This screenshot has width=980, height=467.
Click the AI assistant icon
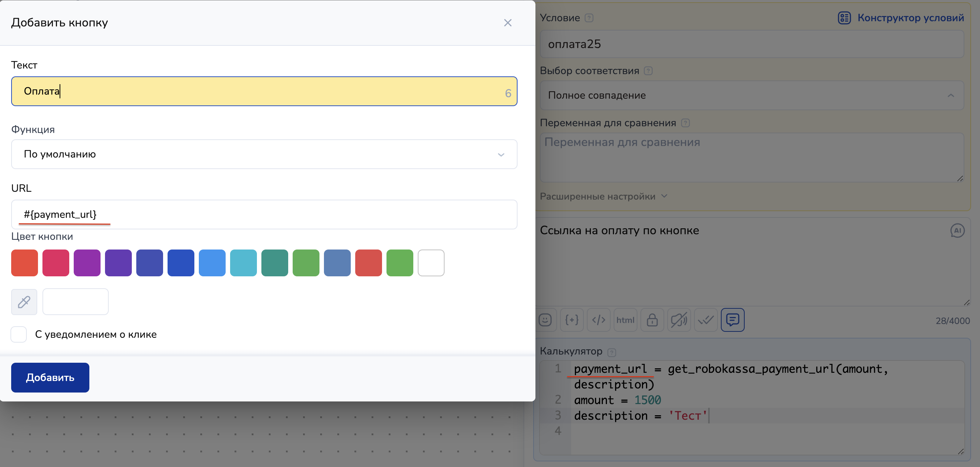tap(957, 230)
